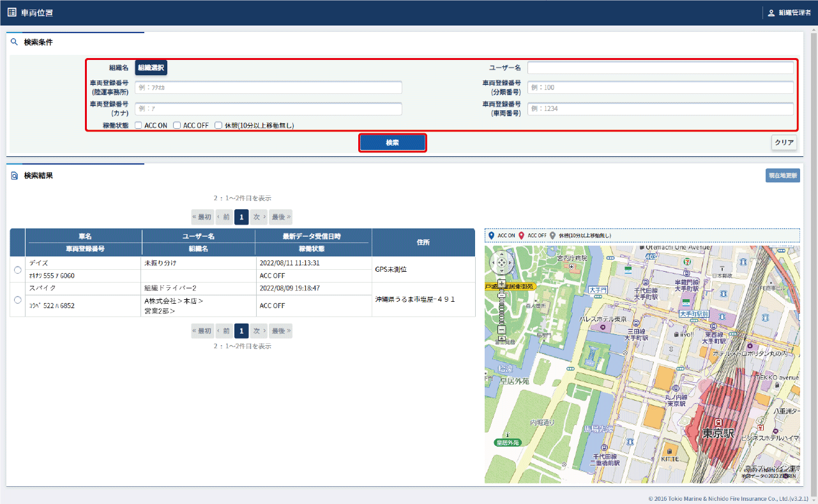Click the クリア button
This screenshot has width=818, height=504.
(x=784, y=143)
